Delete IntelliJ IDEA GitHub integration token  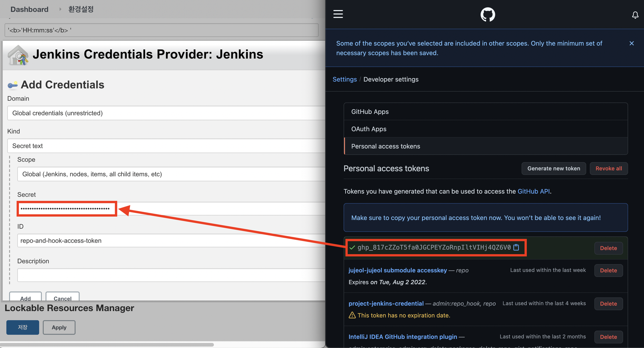click(608, 337)
